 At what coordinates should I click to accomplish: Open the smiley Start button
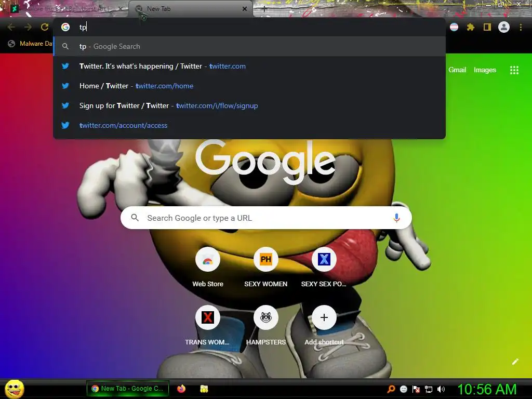pyautogui.click(x=14, y=389)
